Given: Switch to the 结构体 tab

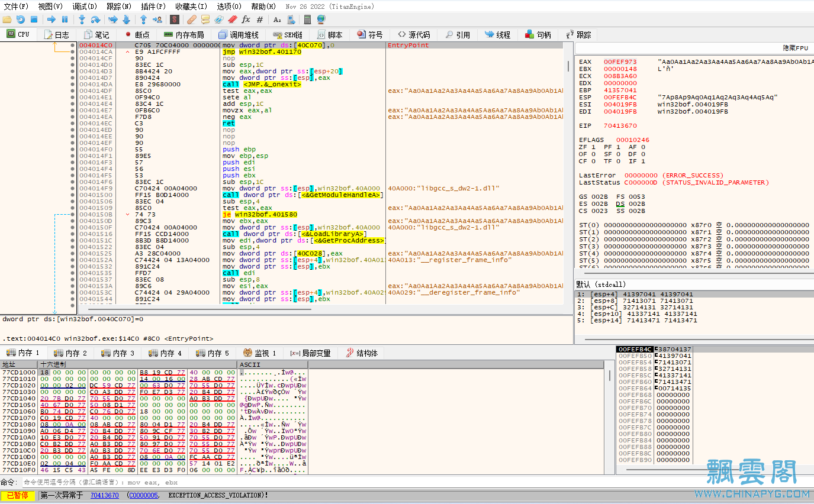Looking at the screenshot, I should pyautogui.click(x=361, y=353).
